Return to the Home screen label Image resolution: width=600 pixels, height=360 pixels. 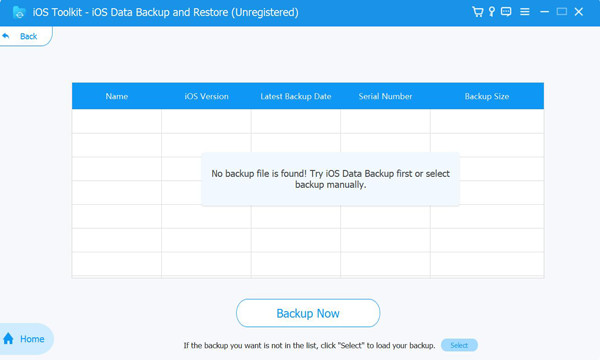click(x=32, y=339)
